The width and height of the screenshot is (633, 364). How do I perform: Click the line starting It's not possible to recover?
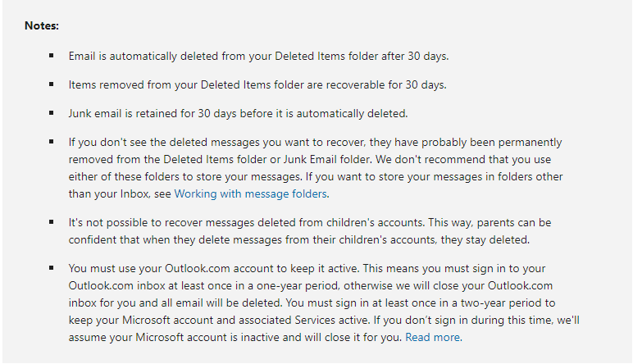pyautogui.click(x=310, y=223)
